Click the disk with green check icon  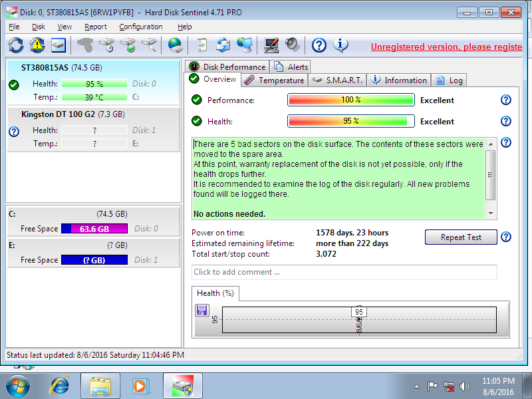pos(128,45)
